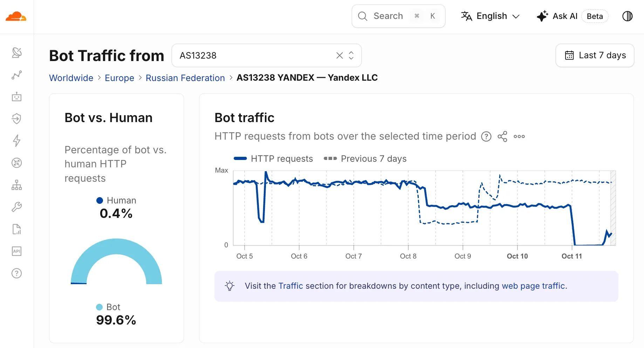Click the Search input field
This screenshot has width=644, height=348.
pyautogui.click(x=398, y=16)
